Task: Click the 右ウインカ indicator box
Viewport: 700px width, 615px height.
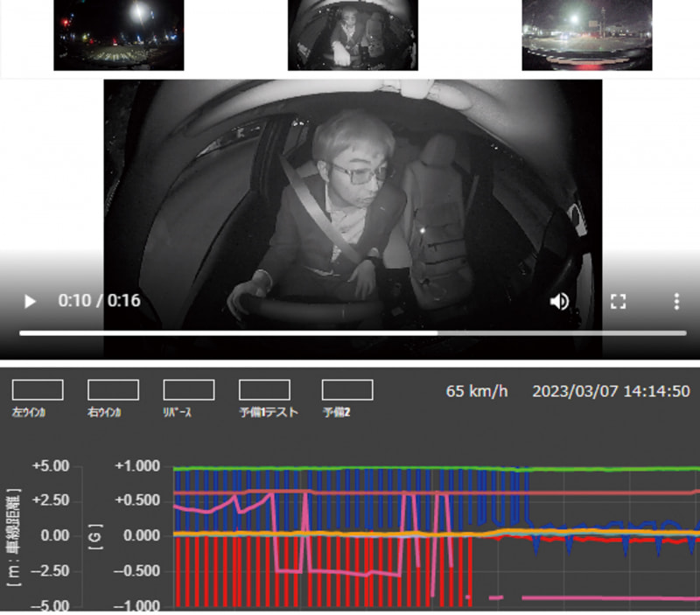Action: (114, 389)
